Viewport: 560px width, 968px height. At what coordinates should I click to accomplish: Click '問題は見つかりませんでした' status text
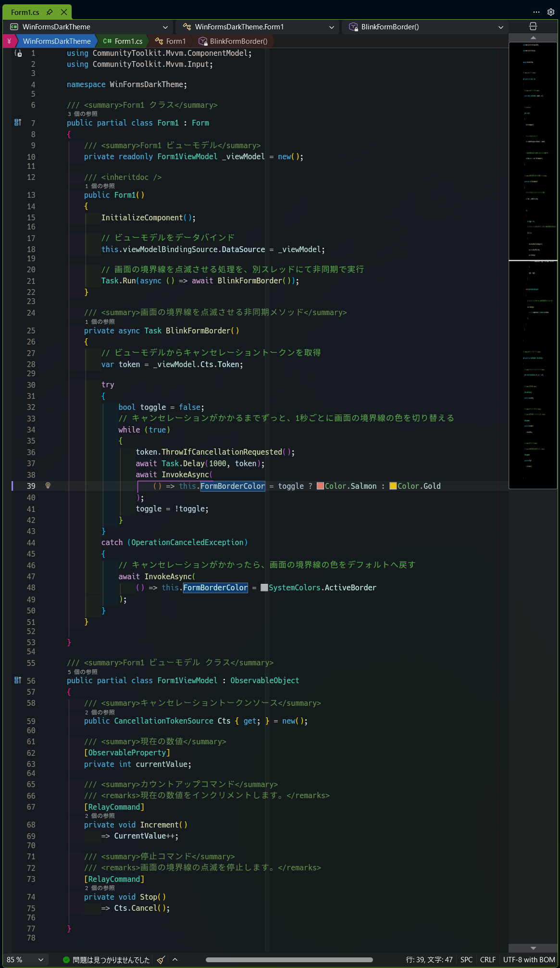click(x=111, y=960)
